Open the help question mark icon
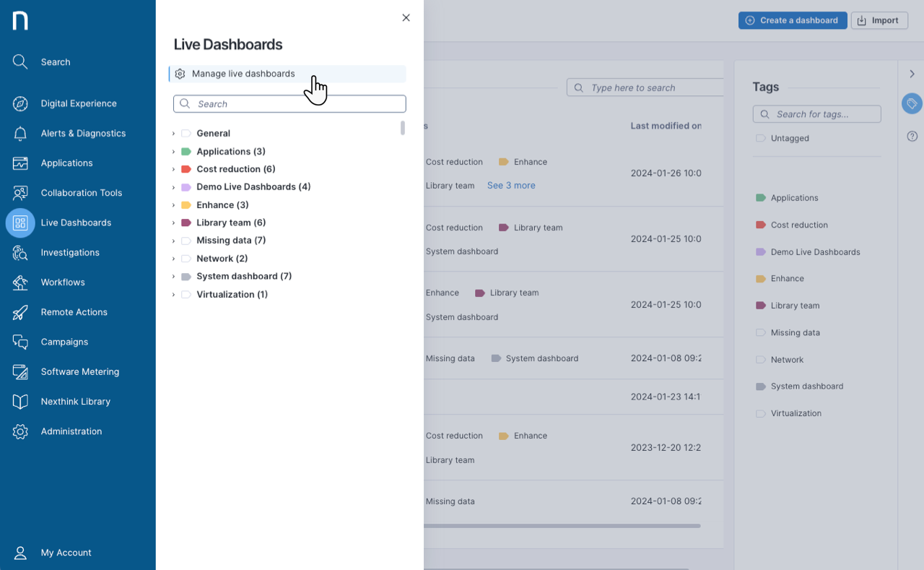The height and width of the screenshot is (570, 924). tap(912, 136)
